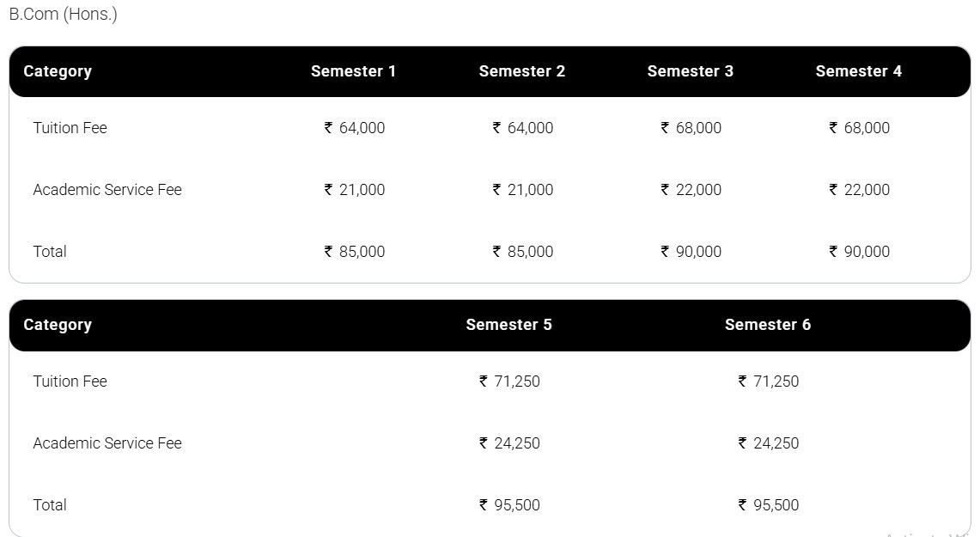Viewport: 980px width, 537px height.
Task: Select Semester 5 tuition fee ₹ 71,250
Action: (x=510, y=381)
